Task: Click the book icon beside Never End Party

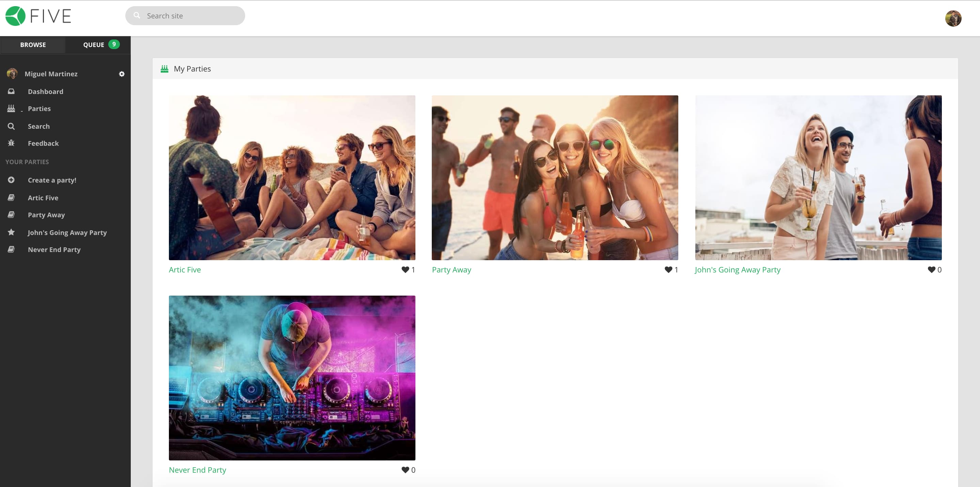Action: tap(12, 249)
